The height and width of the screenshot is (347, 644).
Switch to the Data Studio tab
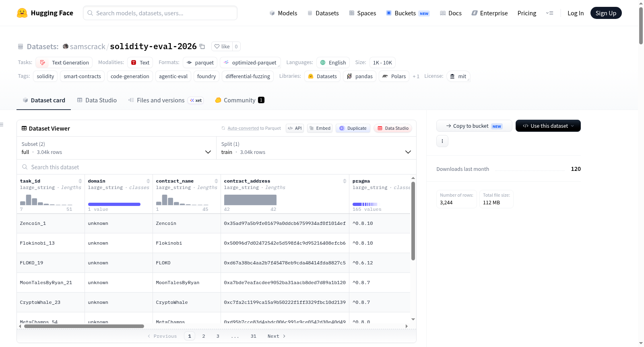pos(97,100)
